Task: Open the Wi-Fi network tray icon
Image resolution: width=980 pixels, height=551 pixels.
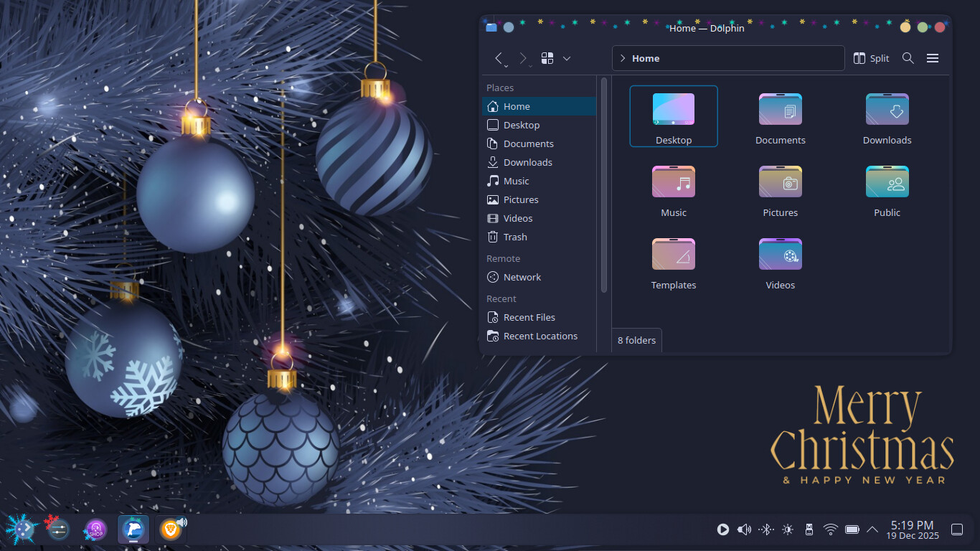Action: pyautogui.click(x=830, y=529)
